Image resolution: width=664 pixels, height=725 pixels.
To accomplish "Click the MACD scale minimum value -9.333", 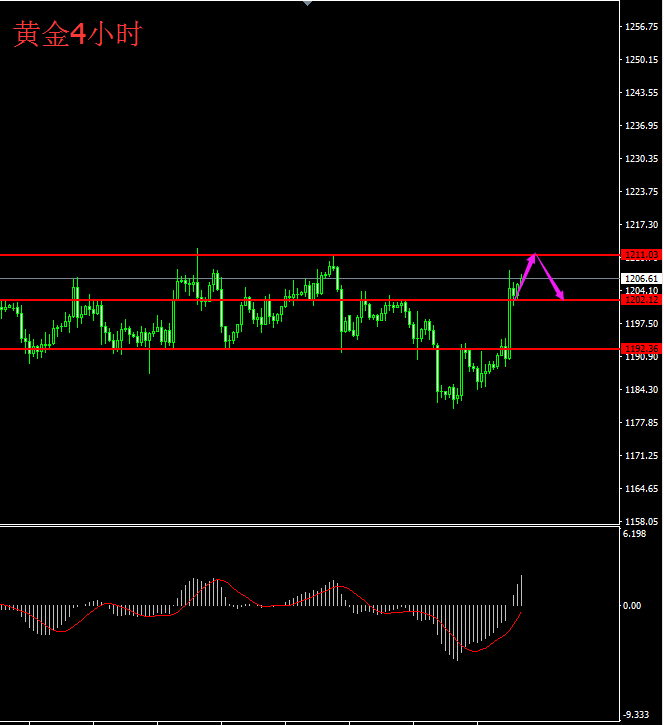I will click(x=636, y=715).
